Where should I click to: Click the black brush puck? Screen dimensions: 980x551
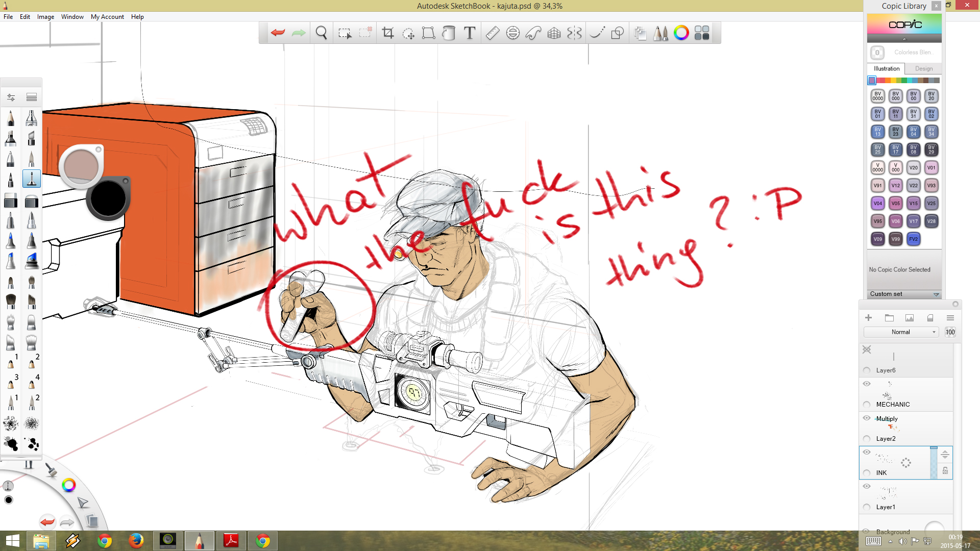pyautogui.click(x=108, y=198)
